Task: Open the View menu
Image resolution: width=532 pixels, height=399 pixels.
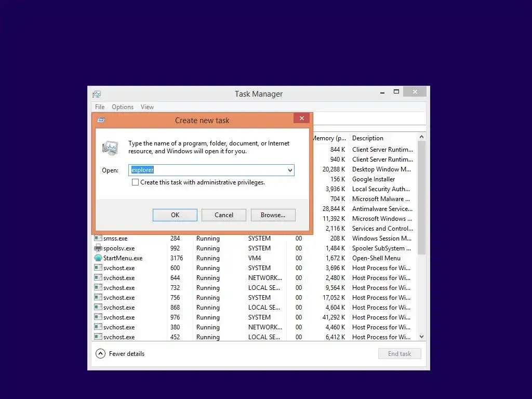Action: pos(147,107)
